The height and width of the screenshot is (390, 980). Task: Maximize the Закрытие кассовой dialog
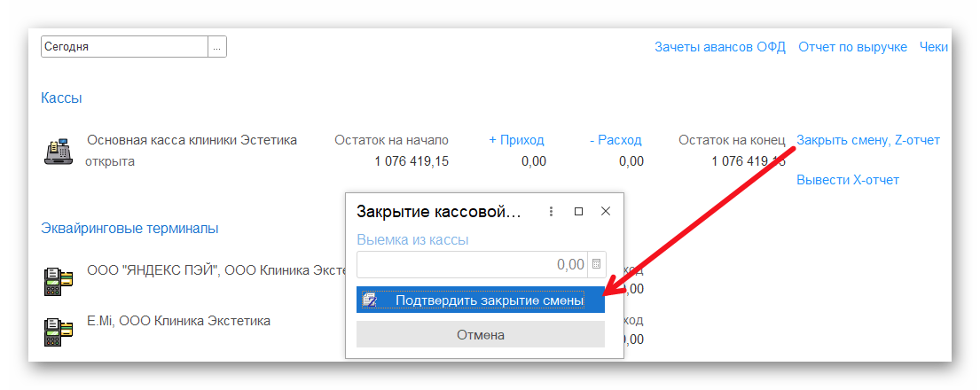[579, 212]
